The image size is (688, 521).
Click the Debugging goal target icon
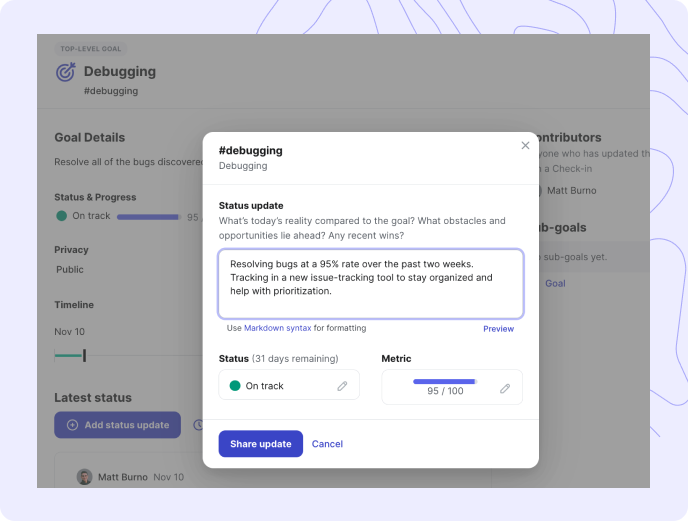(66, 72)
